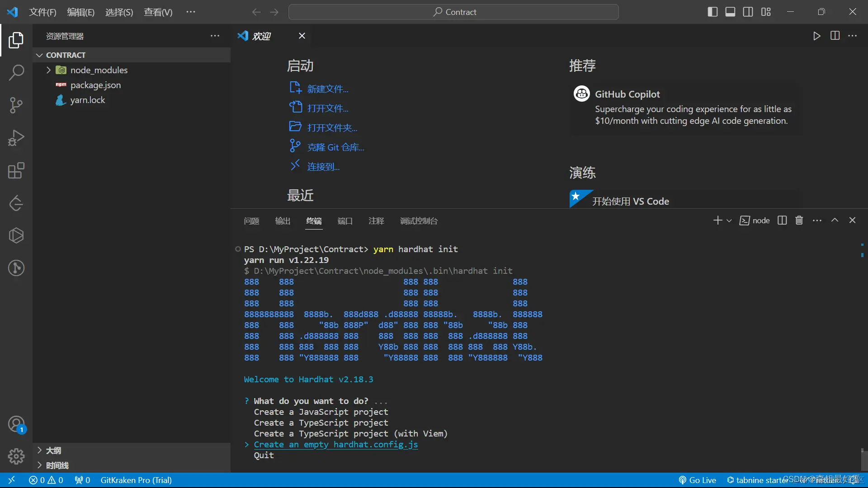The image size is (868, 488).
Task: Click Go Live in status bar
Action: [698, 480]
